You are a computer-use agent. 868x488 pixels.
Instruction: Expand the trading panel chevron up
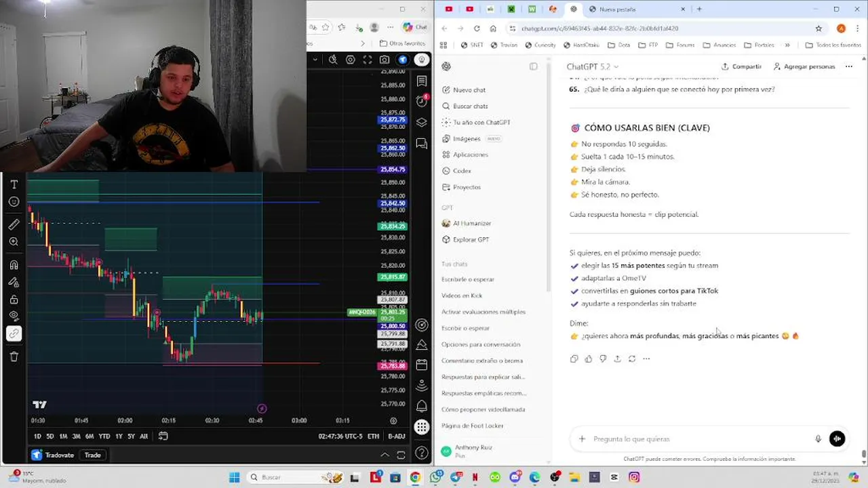384,455
